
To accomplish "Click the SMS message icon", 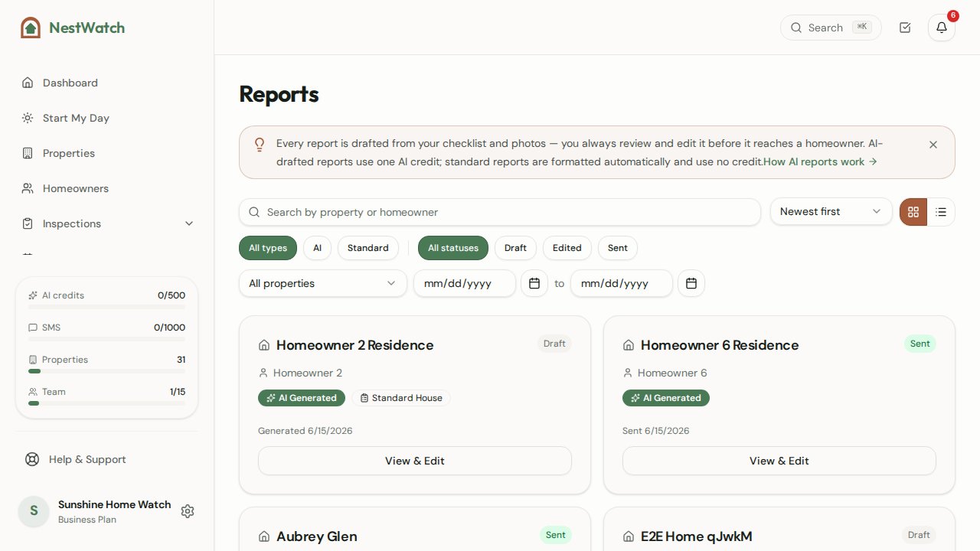I will tap(33, 328).
